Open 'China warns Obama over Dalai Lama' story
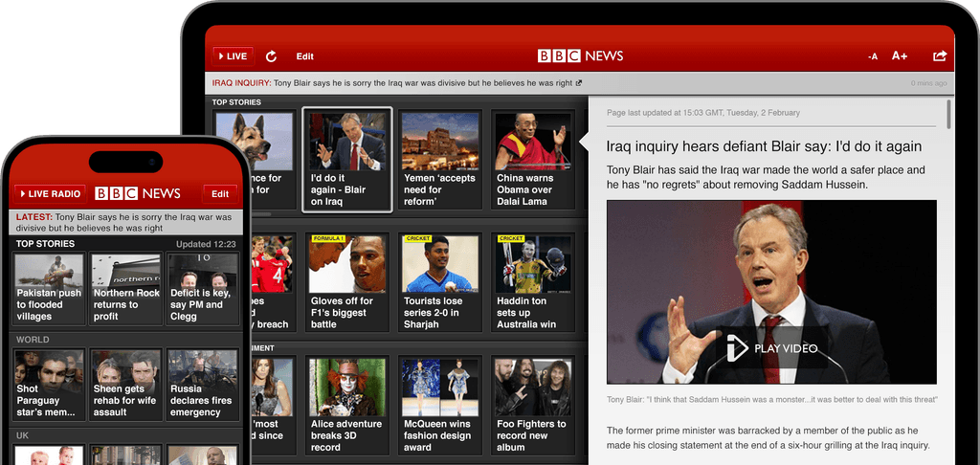Viewport: 980px width, 465px height. point(532,160)
